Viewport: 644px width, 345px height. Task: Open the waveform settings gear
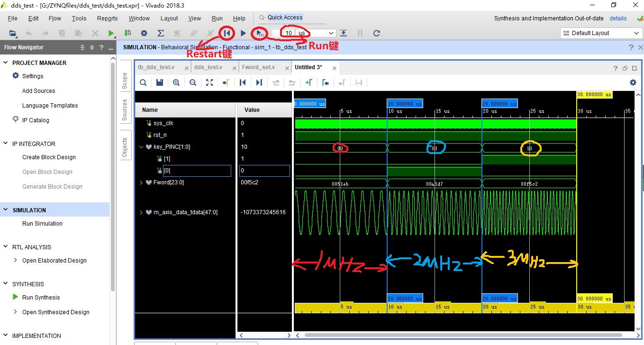coord(633,82)
